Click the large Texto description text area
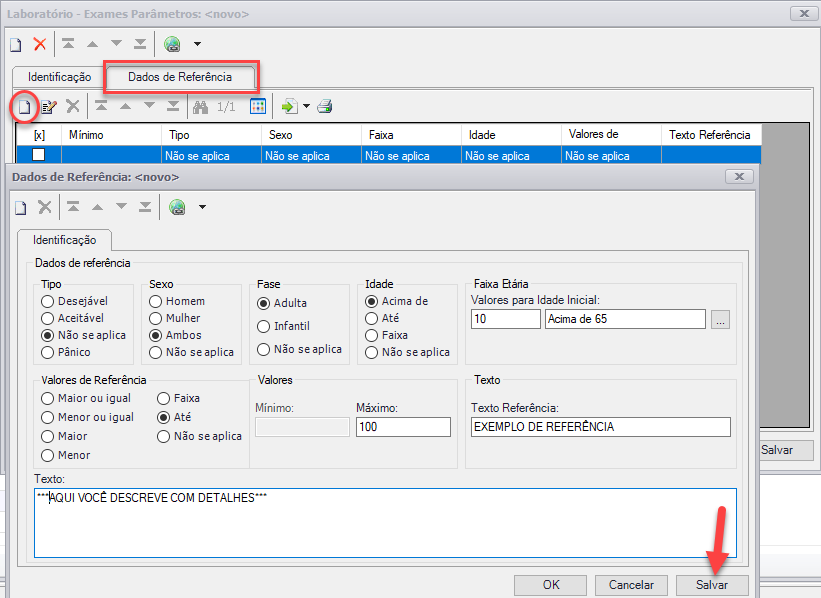821x598 pixels. click(385, 523)
